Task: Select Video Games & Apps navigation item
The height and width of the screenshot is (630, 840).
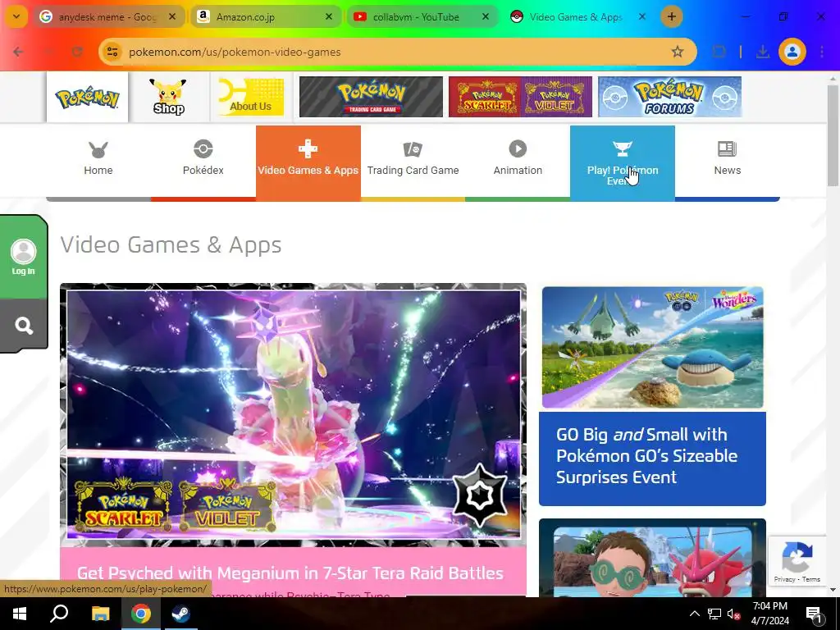Action: pyautogui.click(x=308, y=162)
